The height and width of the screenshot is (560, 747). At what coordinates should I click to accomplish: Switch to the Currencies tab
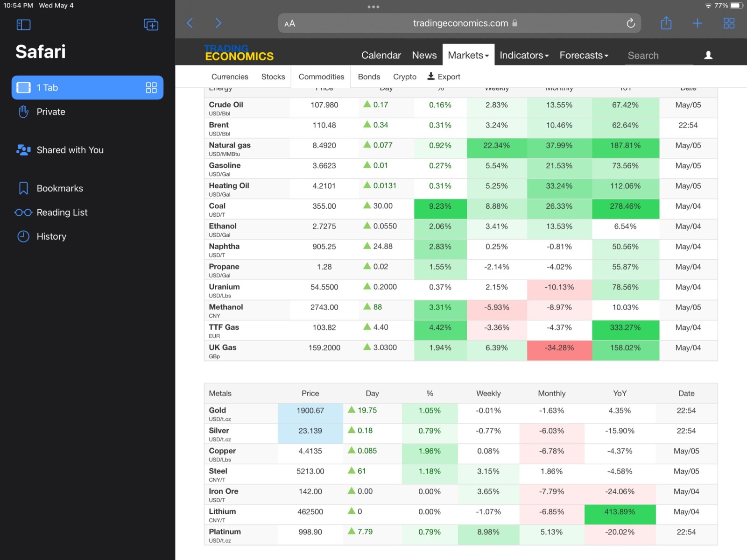230,77
